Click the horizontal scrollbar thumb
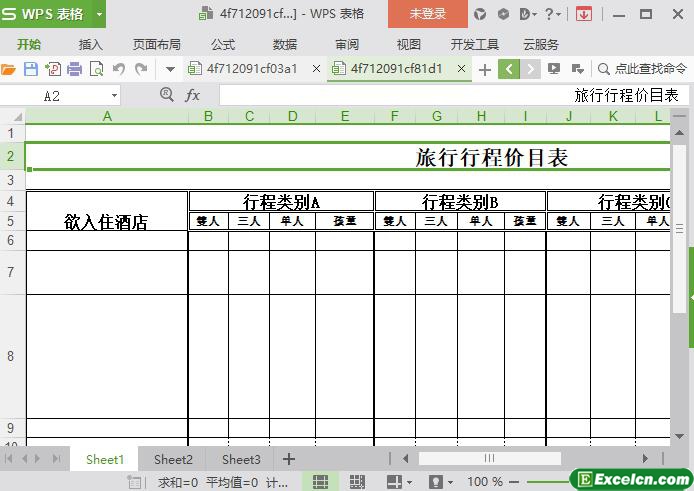This screenshot has width=694, height=491. coord(489,459)
